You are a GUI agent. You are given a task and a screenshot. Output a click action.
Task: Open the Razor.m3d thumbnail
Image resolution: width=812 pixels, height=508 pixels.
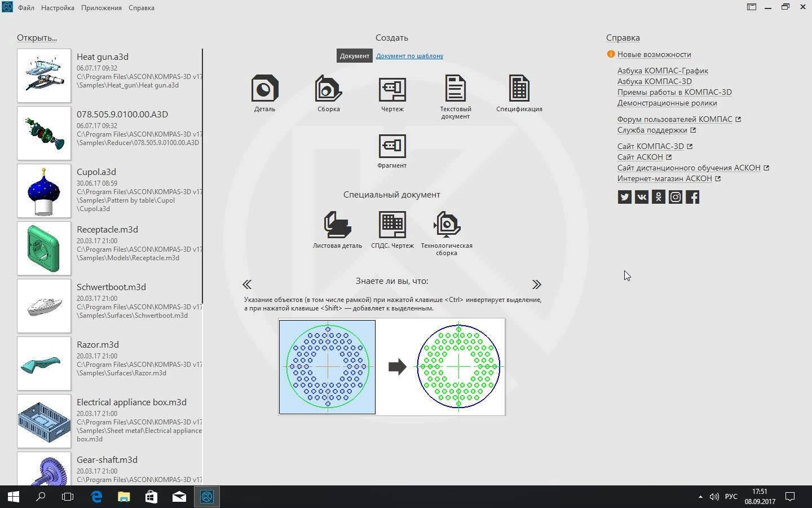pyautogui.click(x=44, y=364)
